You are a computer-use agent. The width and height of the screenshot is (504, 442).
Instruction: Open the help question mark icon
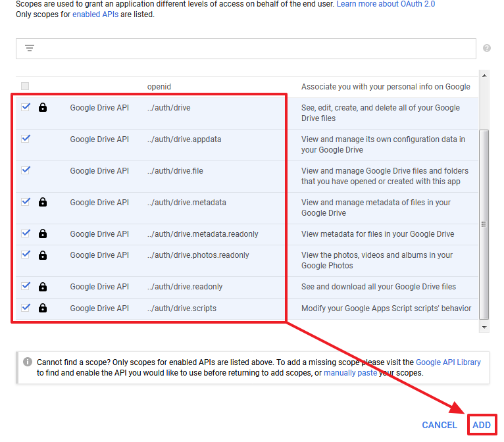tap(487, 48)
